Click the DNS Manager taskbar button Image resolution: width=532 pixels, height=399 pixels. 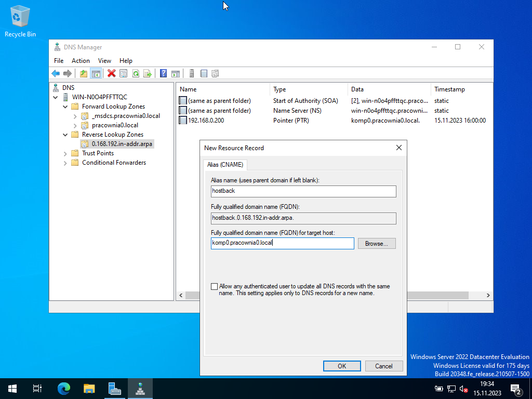tap(140, 389)
